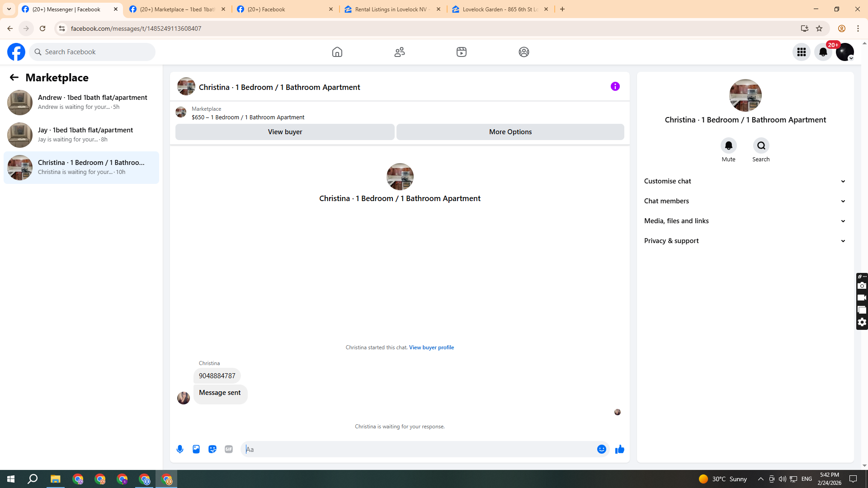The width and height of the screenshot is (868, 488).
Task: Expand Media, files and links section
Action: [745, 221]
